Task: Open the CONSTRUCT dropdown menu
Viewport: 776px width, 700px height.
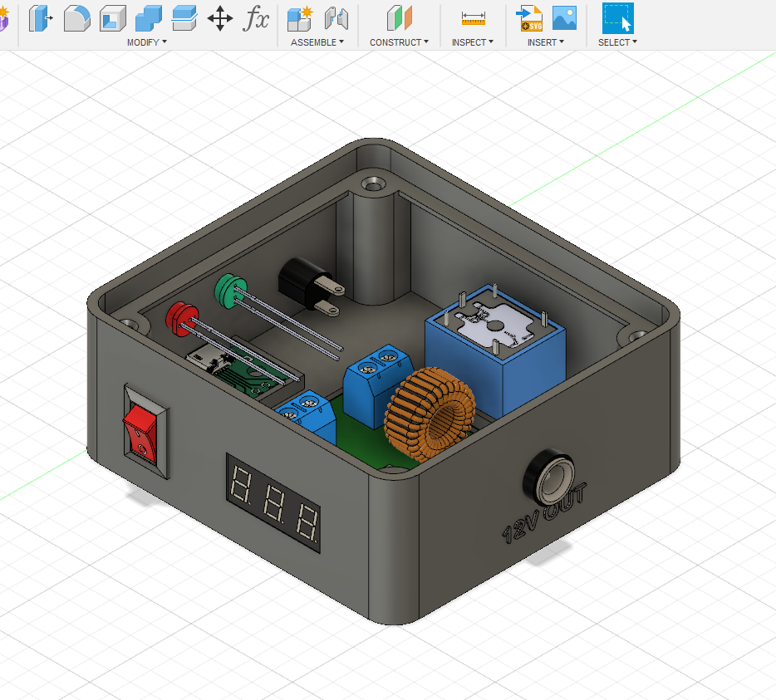Action: click(x=400, y=42)
